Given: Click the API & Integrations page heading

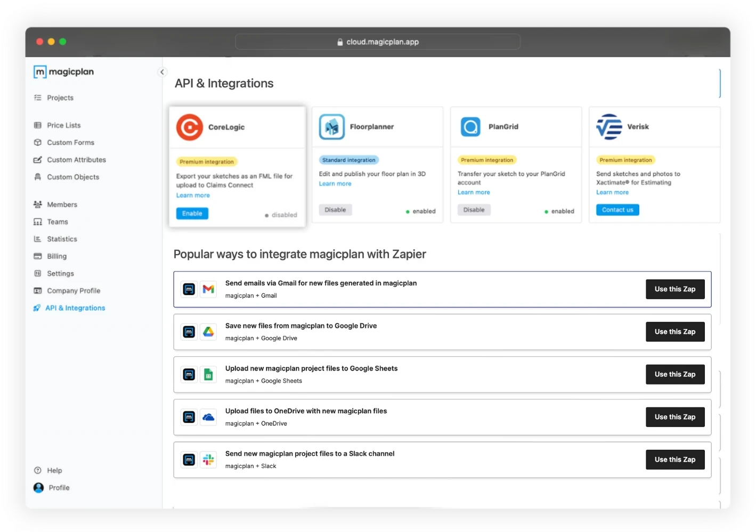Looking at the screenshot, I should (224, 84).
